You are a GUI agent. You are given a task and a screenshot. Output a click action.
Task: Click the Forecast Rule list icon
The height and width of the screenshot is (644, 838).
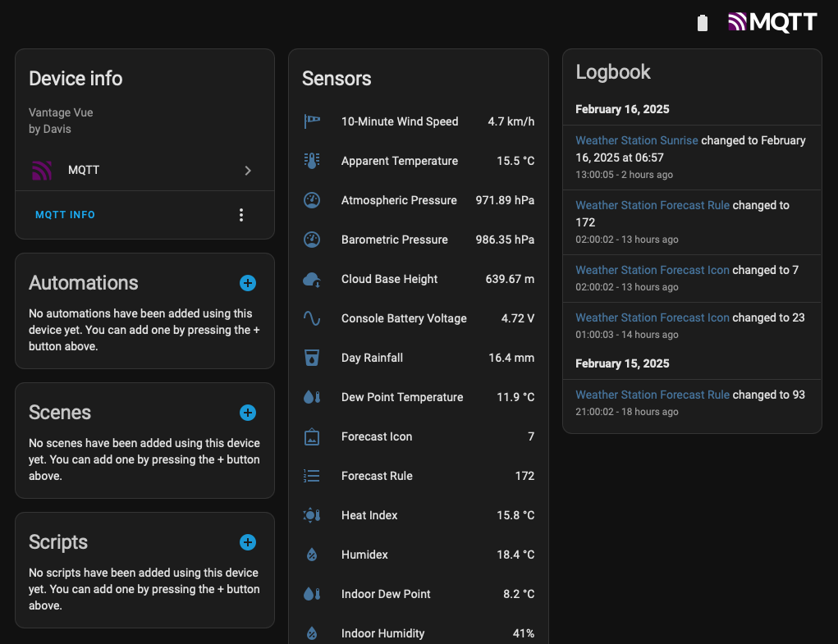312,475
